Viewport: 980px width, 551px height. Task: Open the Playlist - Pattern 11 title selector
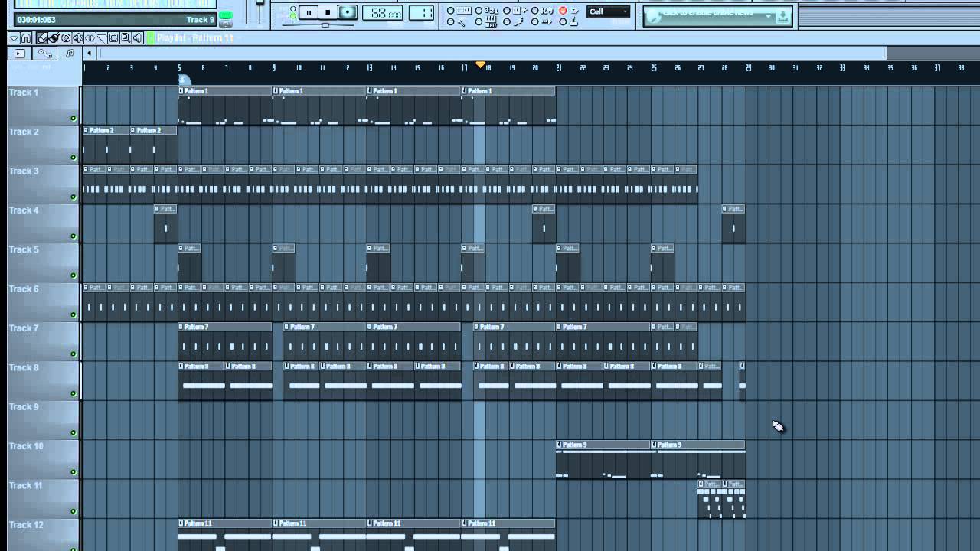[194, 38]
